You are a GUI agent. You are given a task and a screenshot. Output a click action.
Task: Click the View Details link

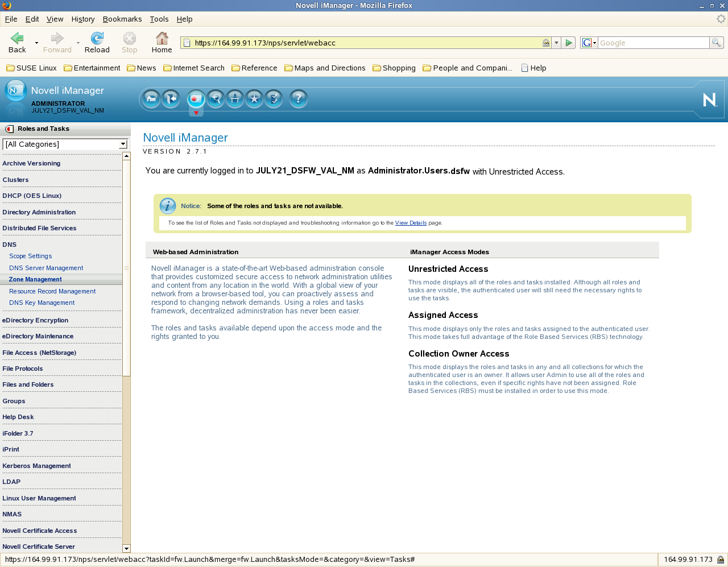coord(411,223)
